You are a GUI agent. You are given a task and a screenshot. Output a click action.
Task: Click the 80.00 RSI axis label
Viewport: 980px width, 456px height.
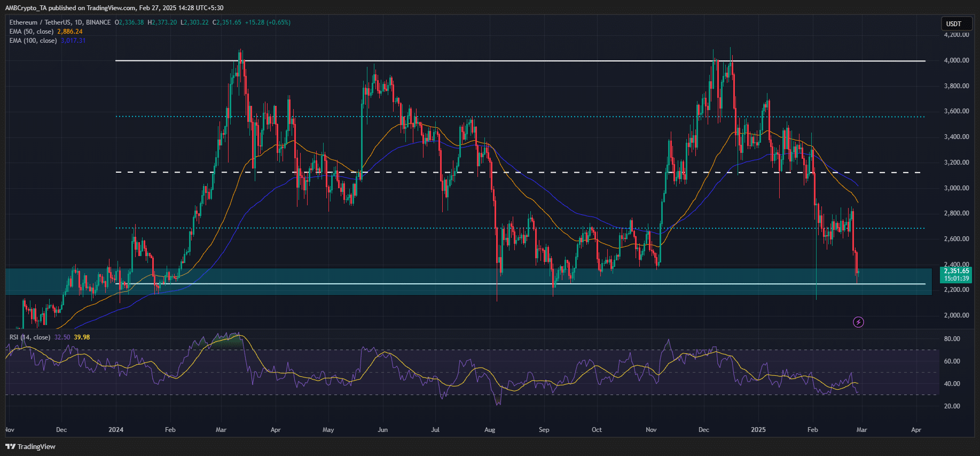(x=952, y=339)
